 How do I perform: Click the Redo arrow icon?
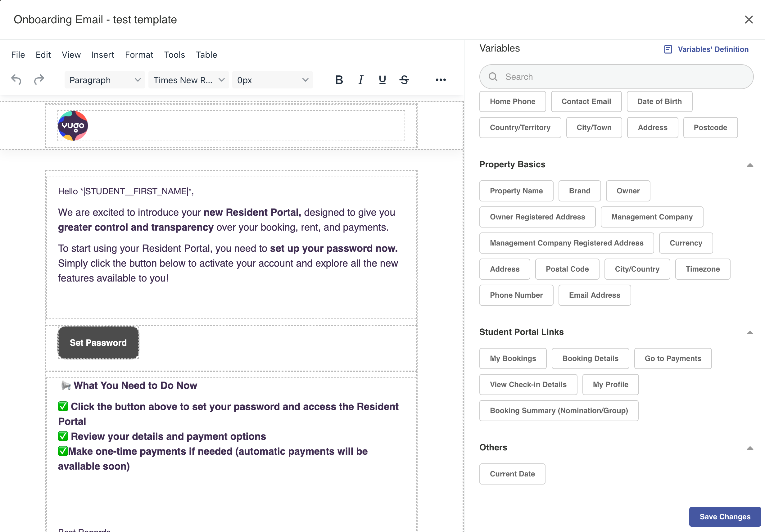39,80
